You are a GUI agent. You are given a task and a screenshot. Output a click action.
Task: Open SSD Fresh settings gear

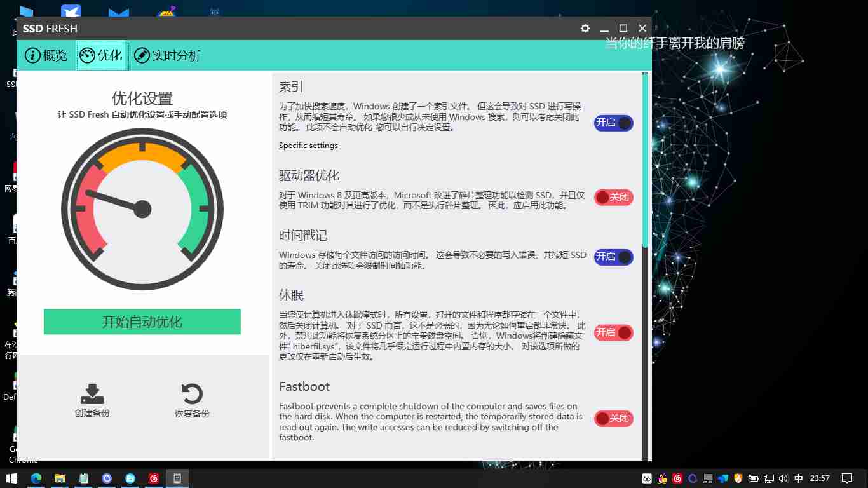click(585, 29)
